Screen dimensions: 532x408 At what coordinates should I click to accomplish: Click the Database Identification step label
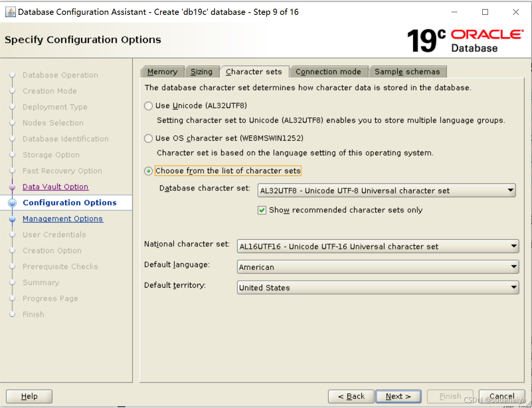coord(66,139)
